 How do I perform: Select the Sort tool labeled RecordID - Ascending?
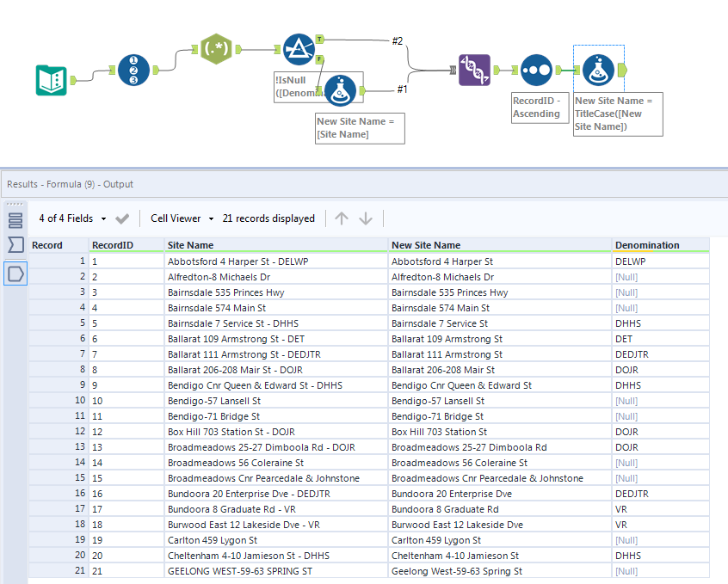click(536, 70)
